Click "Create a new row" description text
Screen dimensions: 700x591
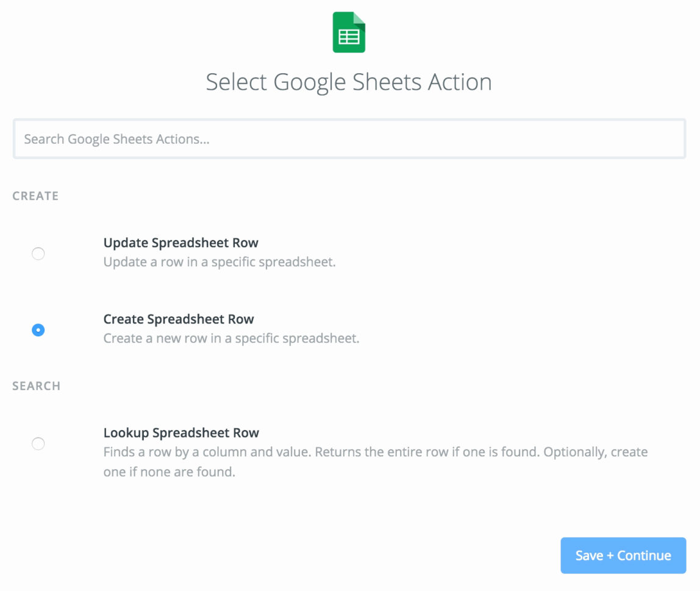pos(231,339)
